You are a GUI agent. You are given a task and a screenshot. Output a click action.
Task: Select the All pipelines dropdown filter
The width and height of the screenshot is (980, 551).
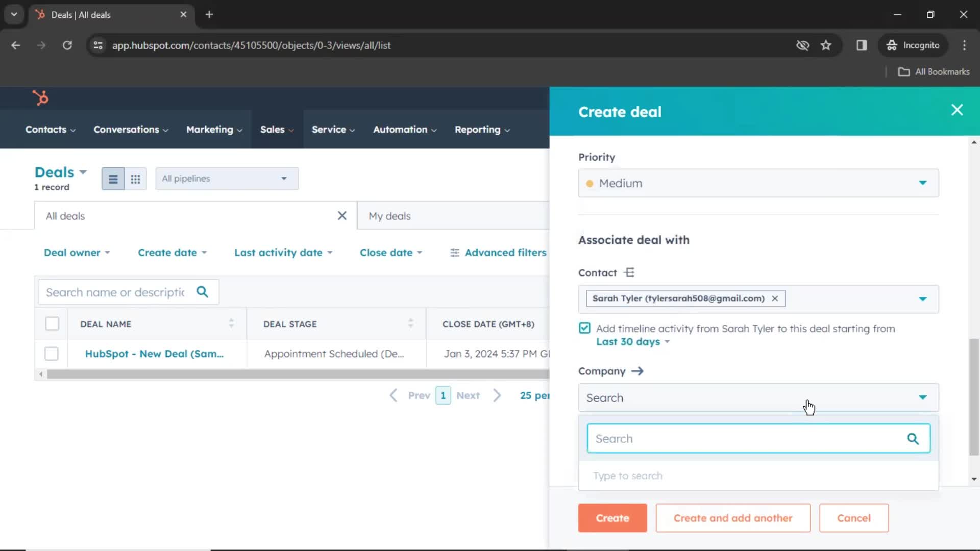226,178
